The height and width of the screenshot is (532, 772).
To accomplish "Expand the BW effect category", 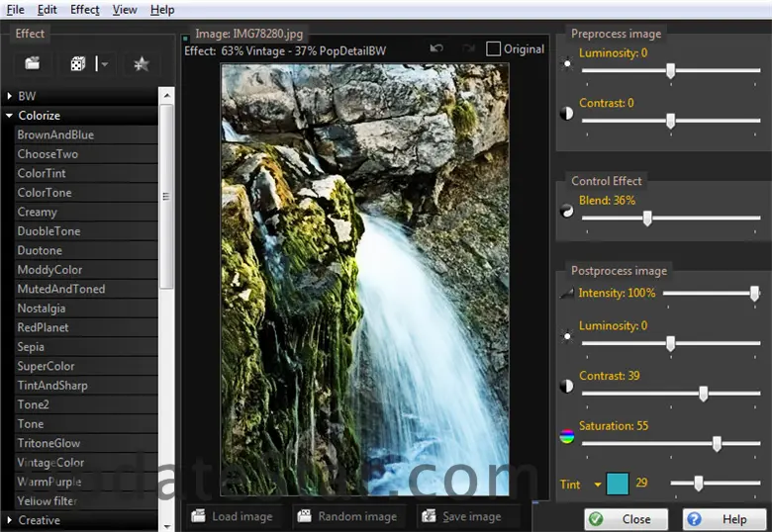I will point(9,96).
